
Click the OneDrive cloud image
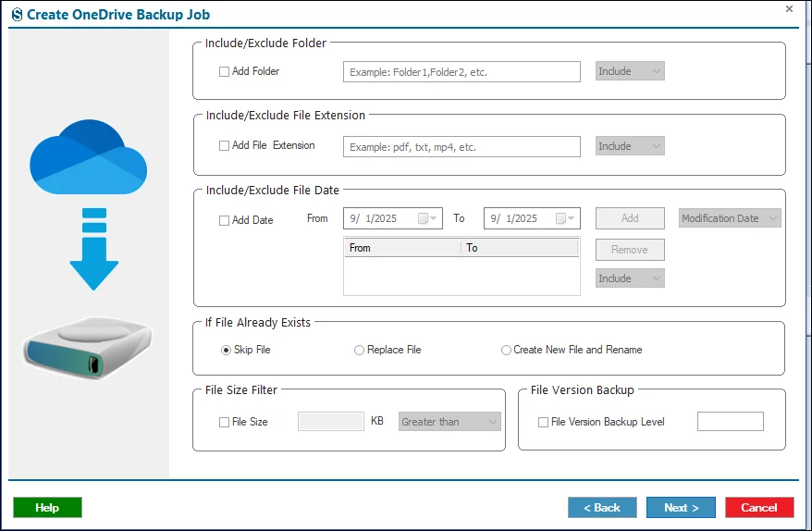89,157
